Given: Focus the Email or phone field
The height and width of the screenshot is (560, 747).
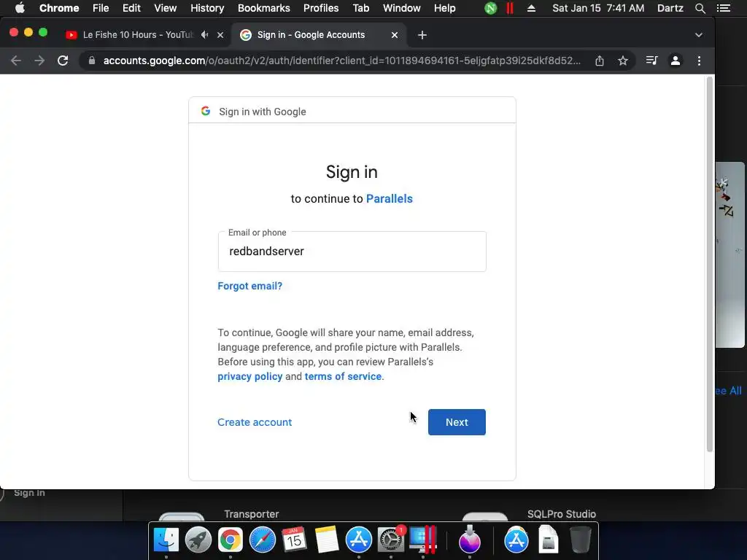Looking at the screenshot, I should click(x=352, y=252).
